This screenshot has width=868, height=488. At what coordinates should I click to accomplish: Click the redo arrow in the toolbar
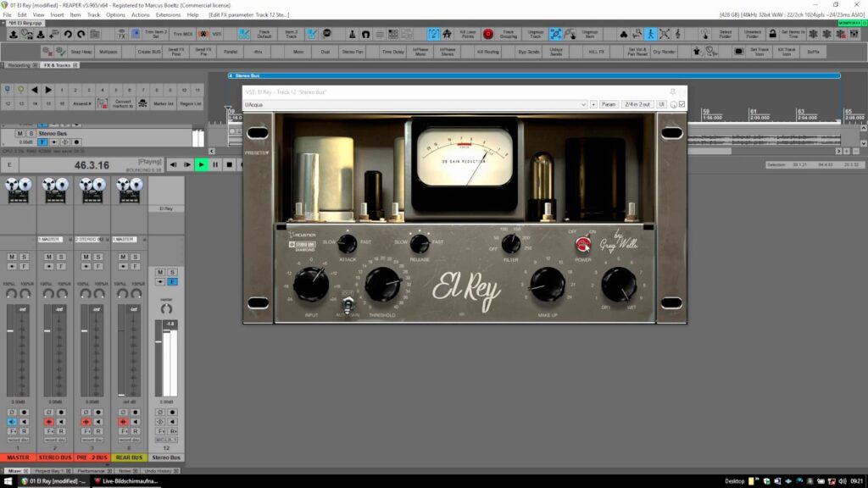[81, 34]
